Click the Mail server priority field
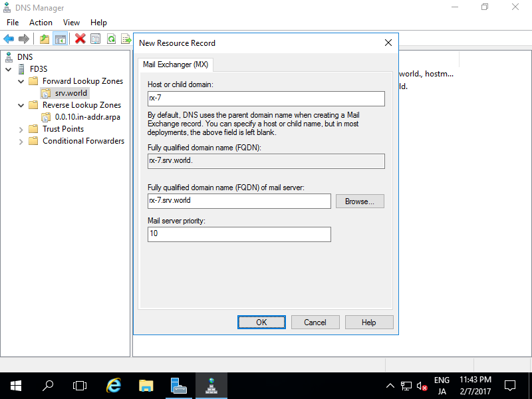The image size is (532, 399). pyautogui.click(x=239, y=234)
